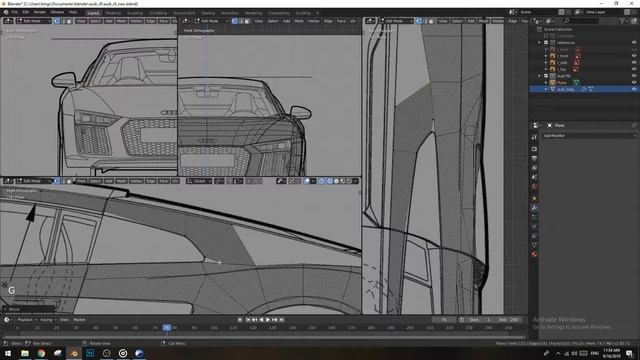Collapse the reference collection in outliner
The height and width of the screenshot is (360, 640).
[x=540, y=42]
